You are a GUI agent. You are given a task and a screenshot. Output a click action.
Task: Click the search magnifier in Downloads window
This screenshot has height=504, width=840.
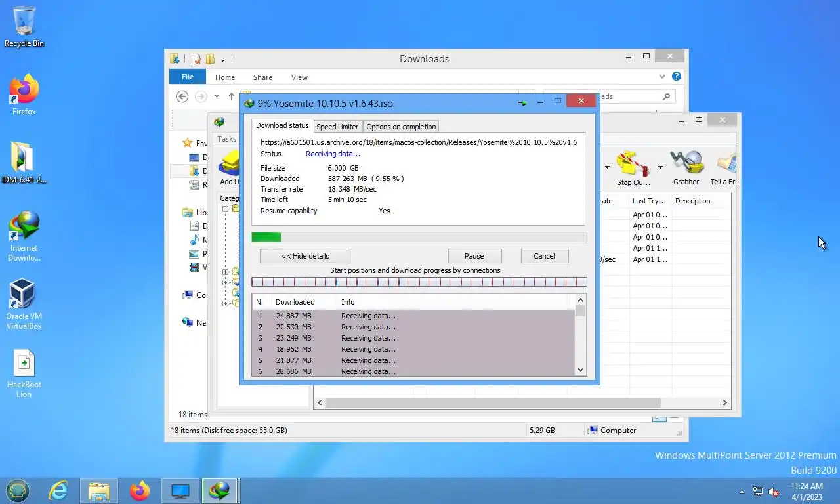[x=667, y=96]
